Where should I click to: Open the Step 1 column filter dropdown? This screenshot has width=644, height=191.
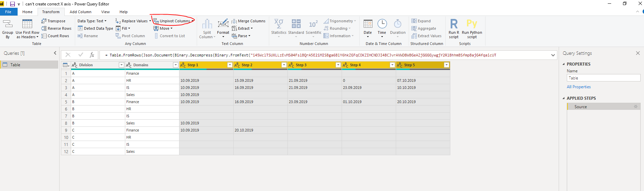[x=230, y=65]
